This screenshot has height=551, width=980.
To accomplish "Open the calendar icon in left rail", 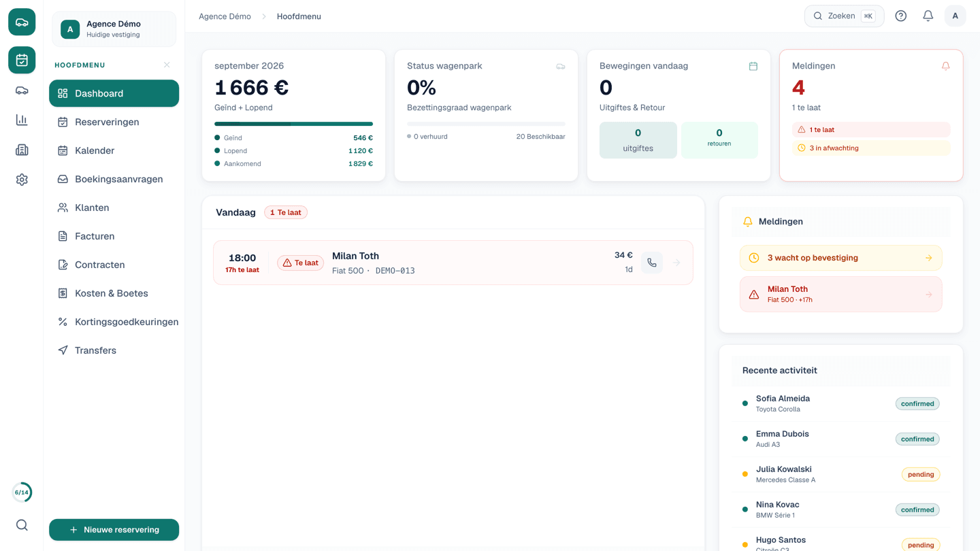I will pos(22,60).
